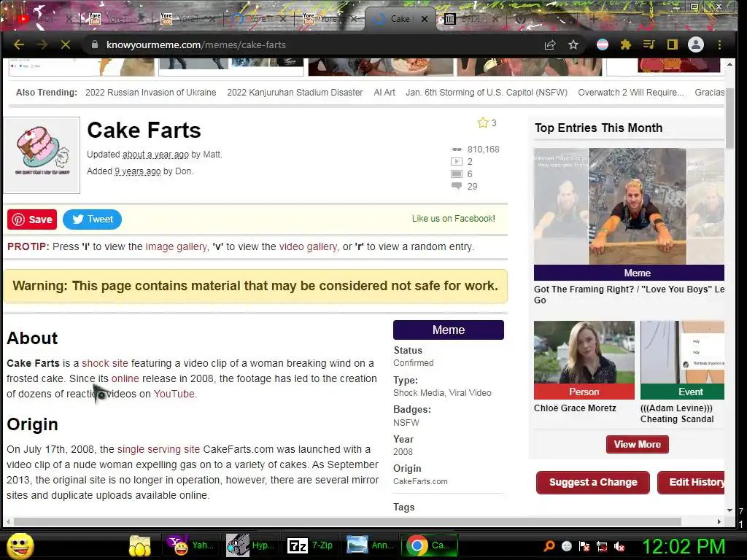Close the active Cake tab
747x560 pixels.
[424, 19]
